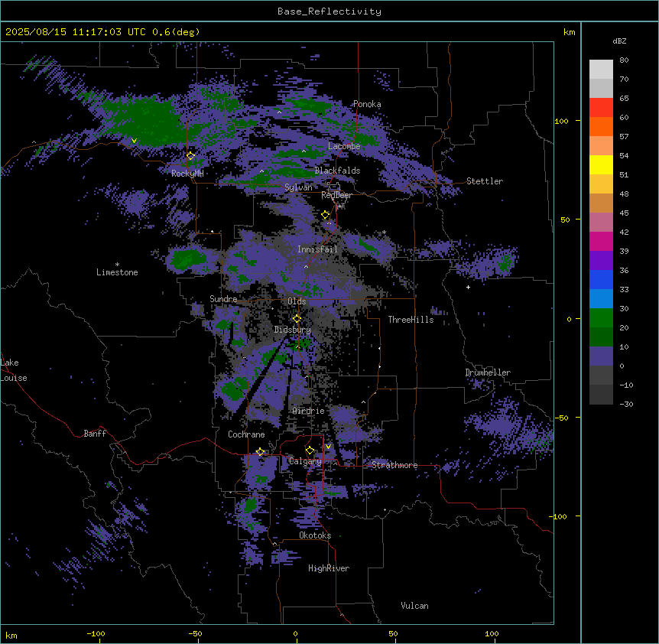
Task: Click the HighRiver label
Action: point(329,568)
